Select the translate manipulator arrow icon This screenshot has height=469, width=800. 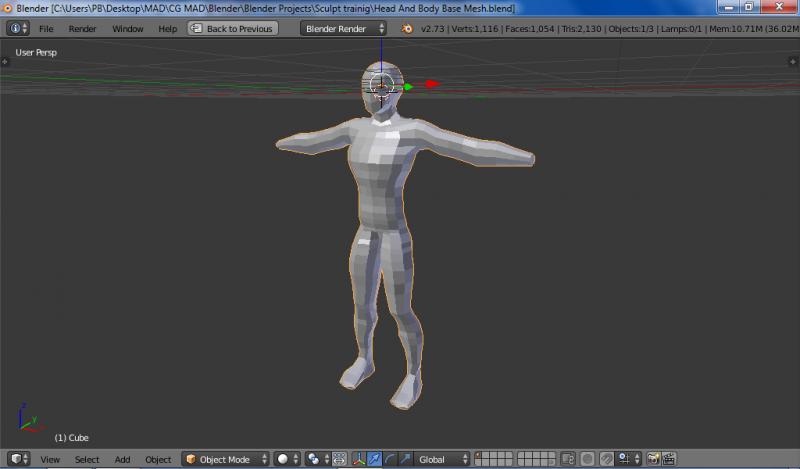pyautogui.click(x=374, y=459)
